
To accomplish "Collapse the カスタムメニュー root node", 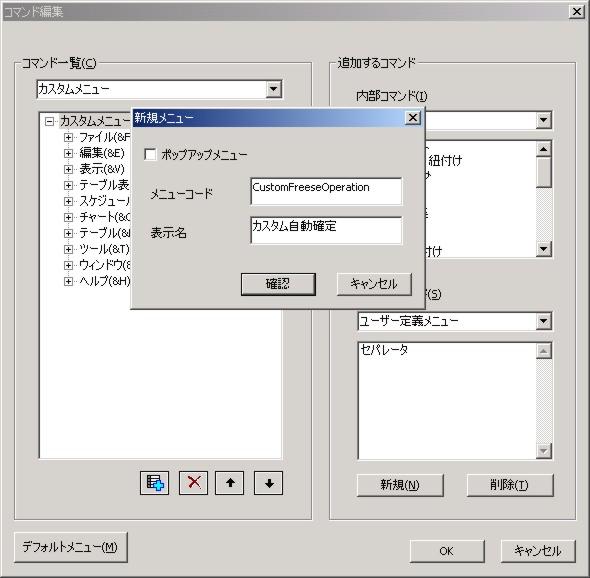I will [x=49, y=121].
